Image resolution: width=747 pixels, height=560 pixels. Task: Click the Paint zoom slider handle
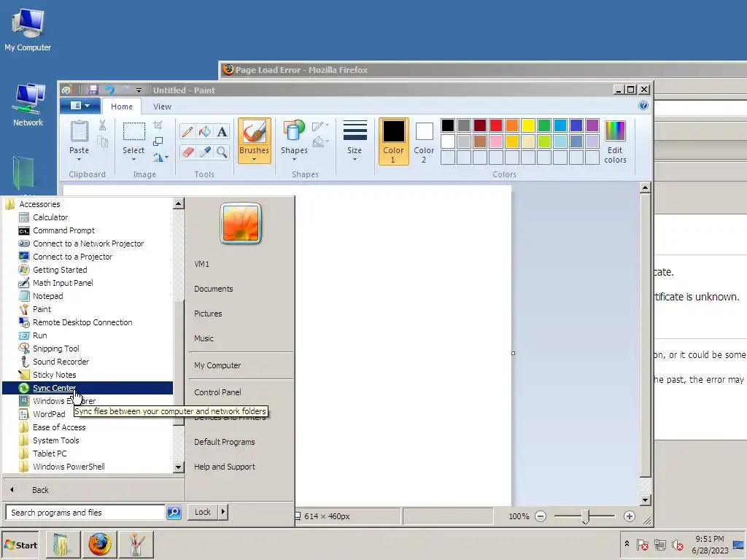click(586, 516)
